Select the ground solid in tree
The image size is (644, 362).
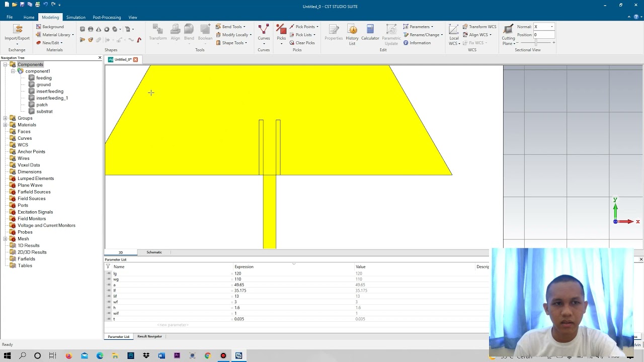tap(43, 84)
